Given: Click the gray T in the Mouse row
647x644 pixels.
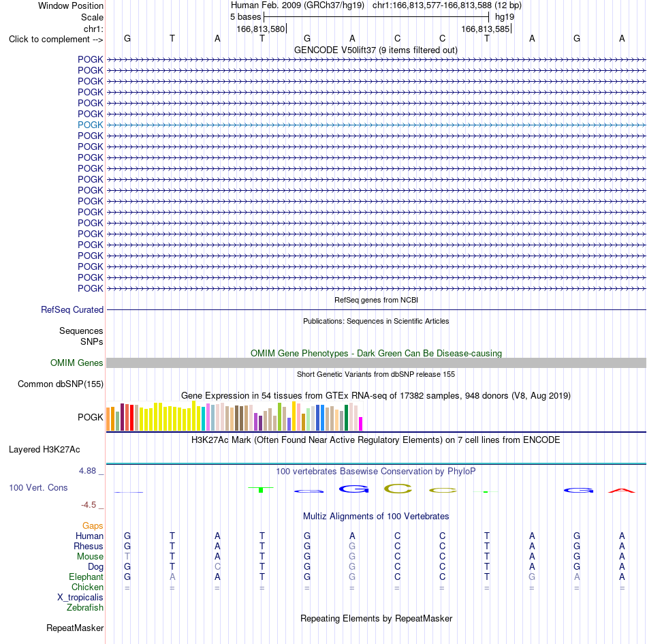Looking at the screenshot, I should click(127, 557).
